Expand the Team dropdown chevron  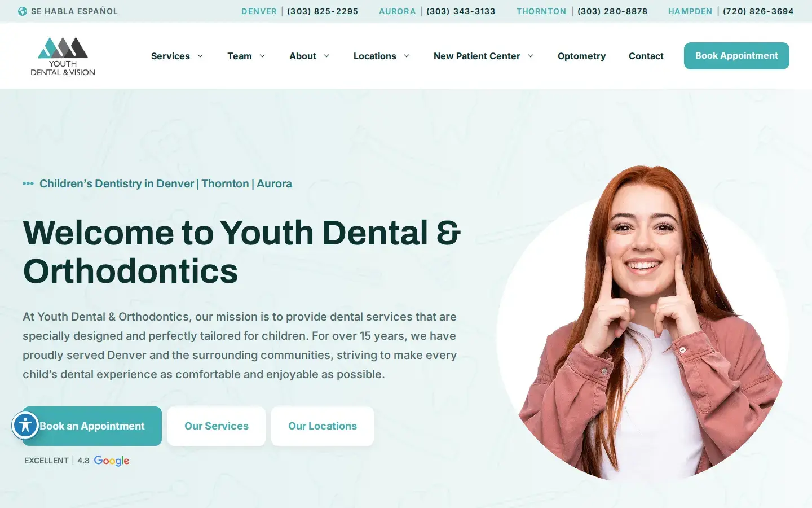coord(262,56)
